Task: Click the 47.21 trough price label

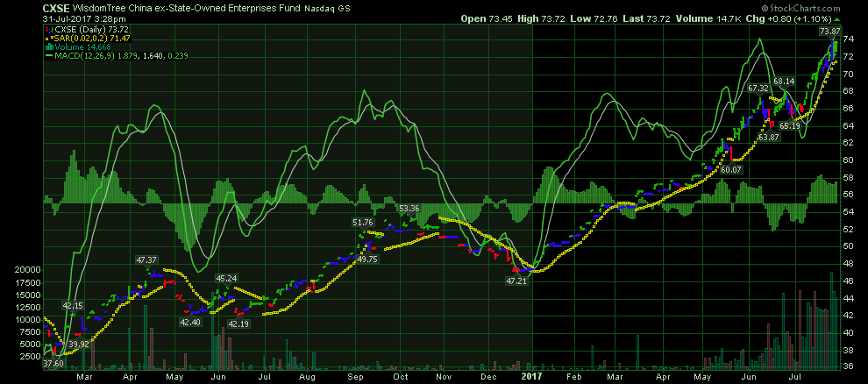Action: point(517,281)
